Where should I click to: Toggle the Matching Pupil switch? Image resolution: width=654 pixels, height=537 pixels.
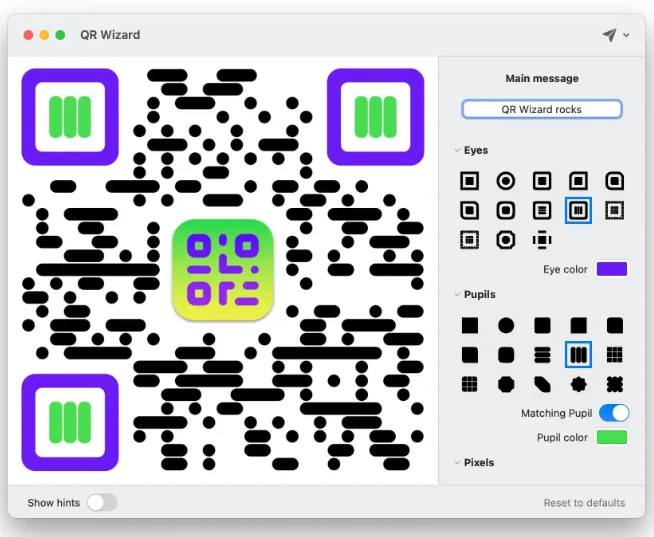(x=614, y=413)
